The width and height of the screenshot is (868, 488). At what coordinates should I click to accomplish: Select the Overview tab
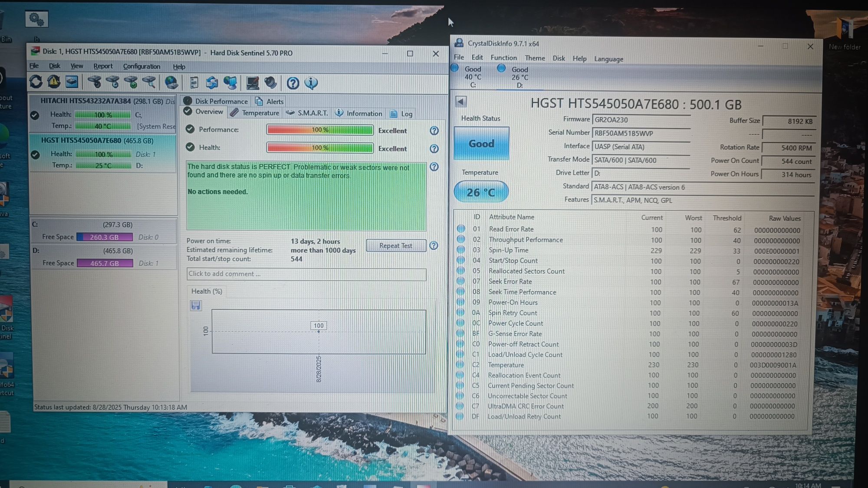204,112
